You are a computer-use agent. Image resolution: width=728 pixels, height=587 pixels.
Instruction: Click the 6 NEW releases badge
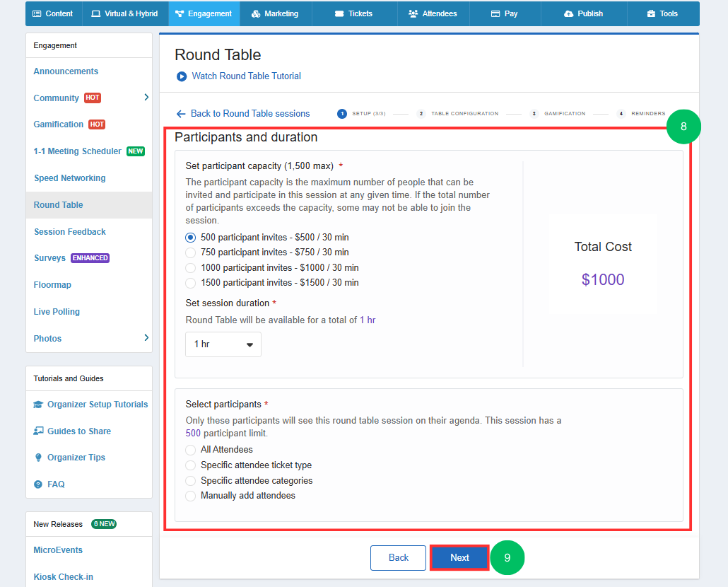(x=103, y=524)
